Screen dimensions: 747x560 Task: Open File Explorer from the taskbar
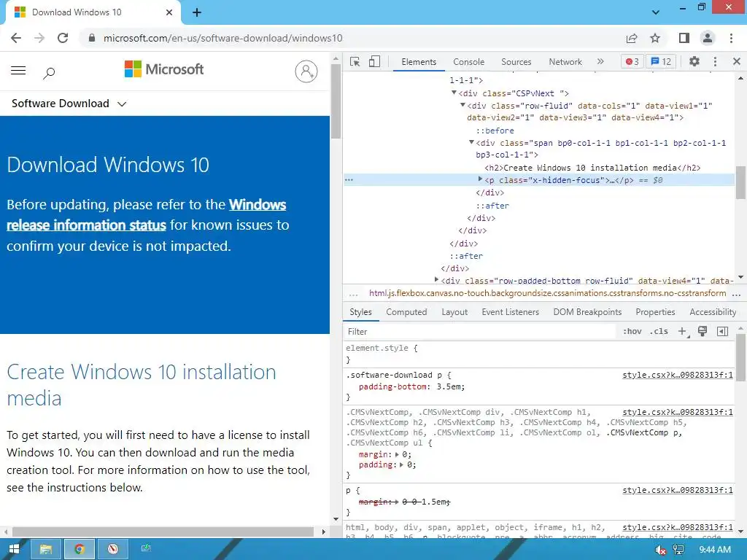point(46,550)
